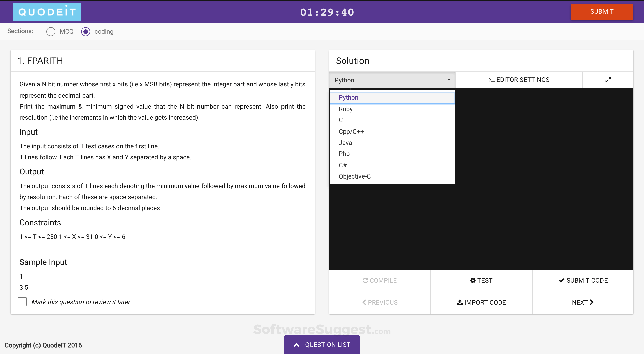
Task: Select the MCQ section radio button
Action: point(51,32)
